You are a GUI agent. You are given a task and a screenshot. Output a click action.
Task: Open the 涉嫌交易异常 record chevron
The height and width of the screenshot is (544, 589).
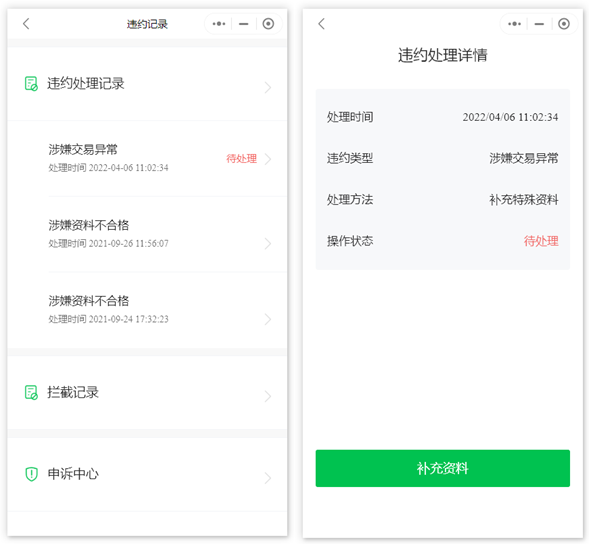point(267,159)
